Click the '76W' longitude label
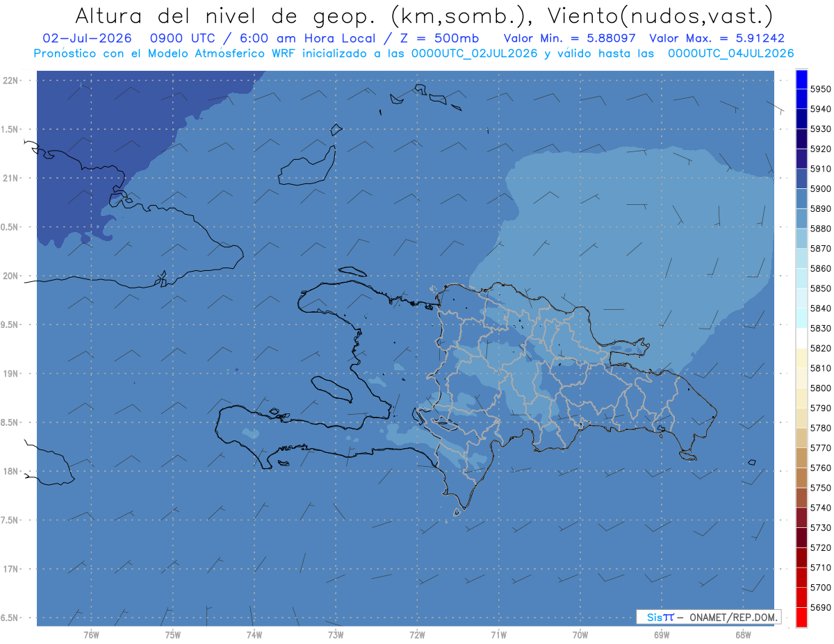The height and width of the screenshot is (644, 834). [91, 635]
